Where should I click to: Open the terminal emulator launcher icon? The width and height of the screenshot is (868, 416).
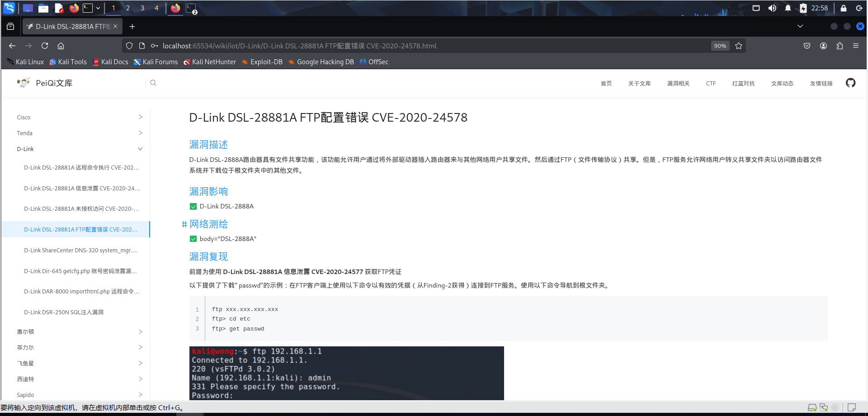coord(88,8)
